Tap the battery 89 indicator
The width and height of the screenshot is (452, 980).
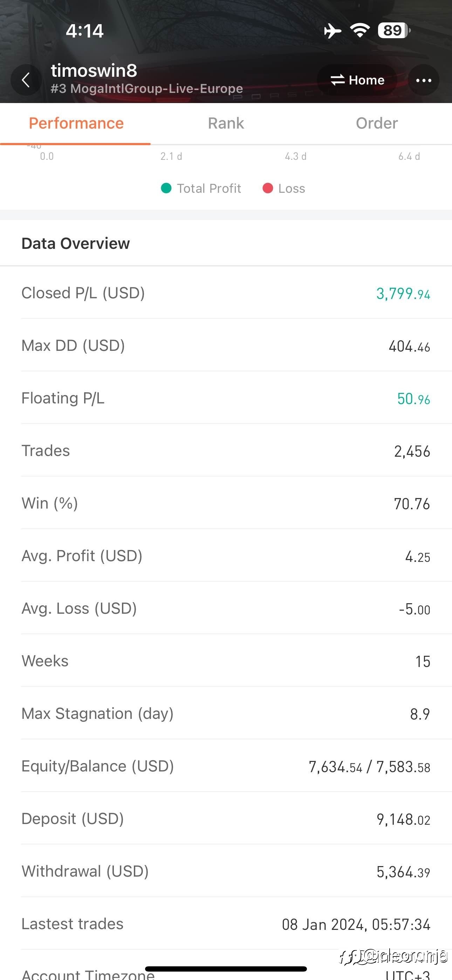[394, 30]
